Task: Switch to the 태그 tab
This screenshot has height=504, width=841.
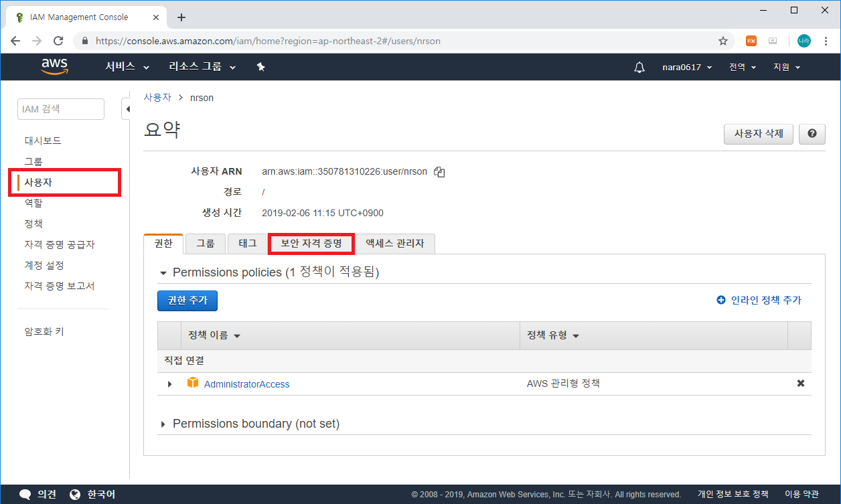Action: click(x=248, y=244)
